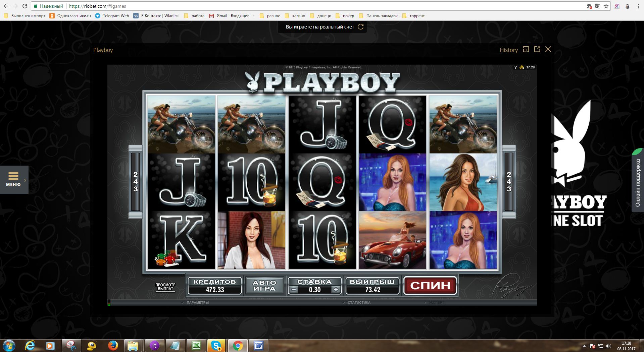This screenshot has width=644, height=352.
Task: Decrease the bet with the minus button
Action: pyautogui.click(x=294, y=290)
